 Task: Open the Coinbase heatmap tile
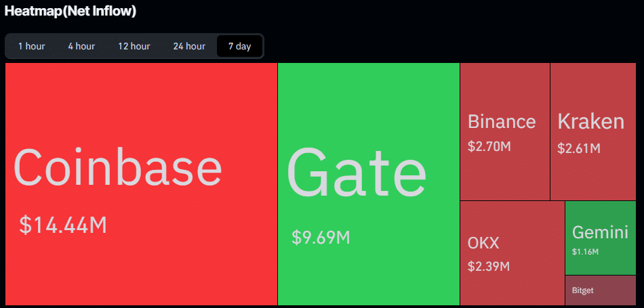tap(141, 183)
